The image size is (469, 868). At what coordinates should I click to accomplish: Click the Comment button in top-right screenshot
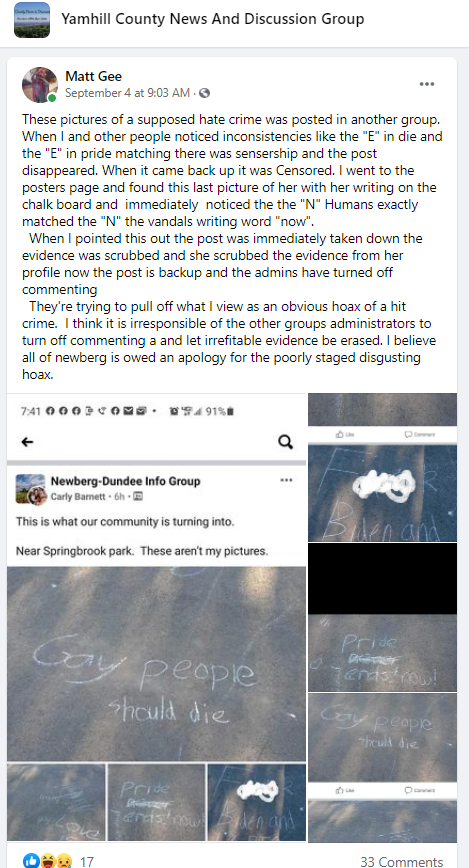419,435
